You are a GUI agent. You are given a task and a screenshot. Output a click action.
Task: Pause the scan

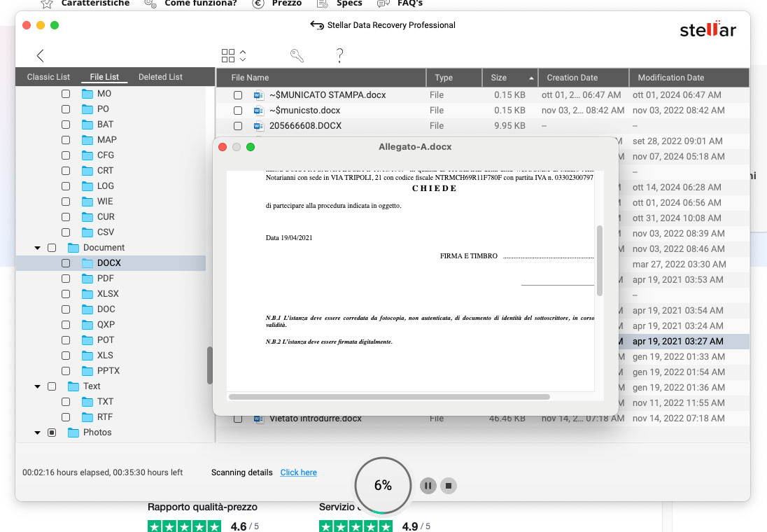click(428, 486)
